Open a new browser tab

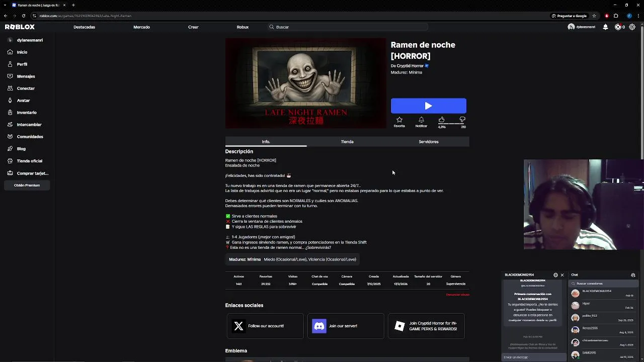click(x=73, y=5)
